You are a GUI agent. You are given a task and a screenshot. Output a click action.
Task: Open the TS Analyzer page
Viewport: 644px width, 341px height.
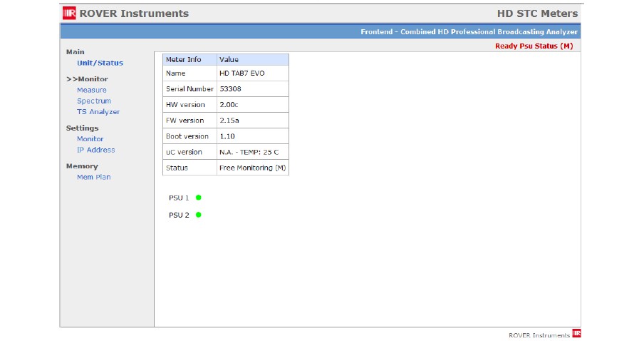[x=98, y=112]
